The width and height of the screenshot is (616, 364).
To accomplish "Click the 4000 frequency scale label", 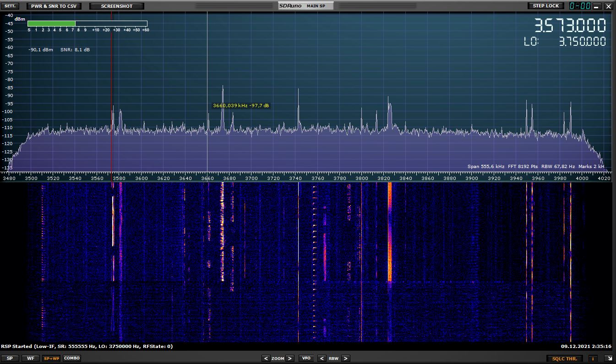I will coord(582,178).
